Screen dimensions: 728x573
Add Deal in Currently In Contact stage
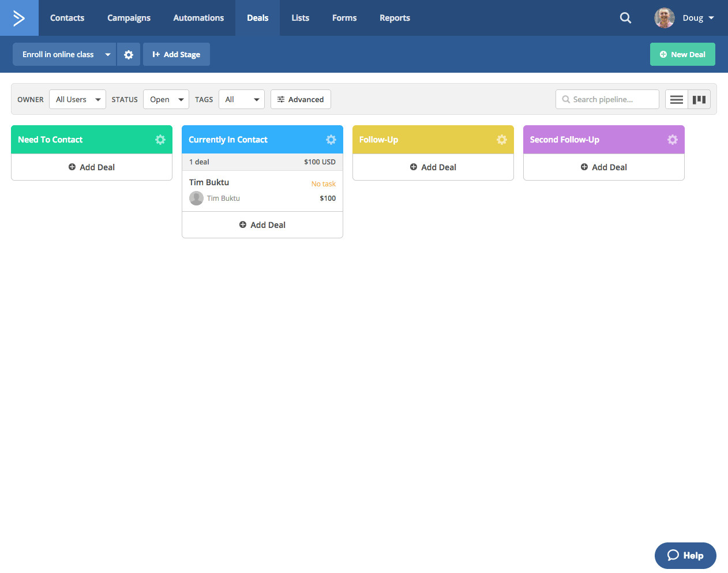pos(262,225)
